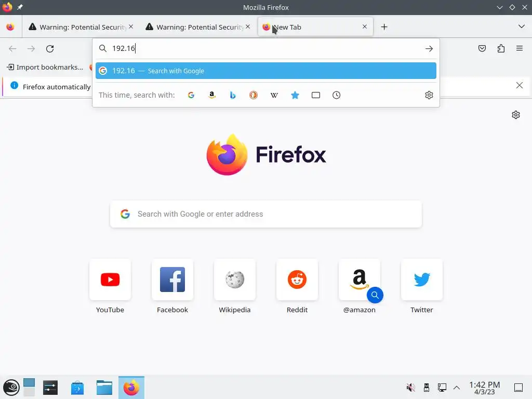532x399 pixels.
Task: Click the Firefox taskbar entry
Action: (131, 388)
